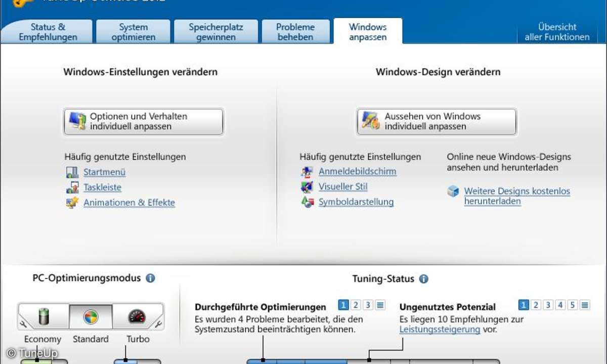Select page 3 of Durchgeführte Optimierungen
607x364 pixels.
[x=368, y=305]
